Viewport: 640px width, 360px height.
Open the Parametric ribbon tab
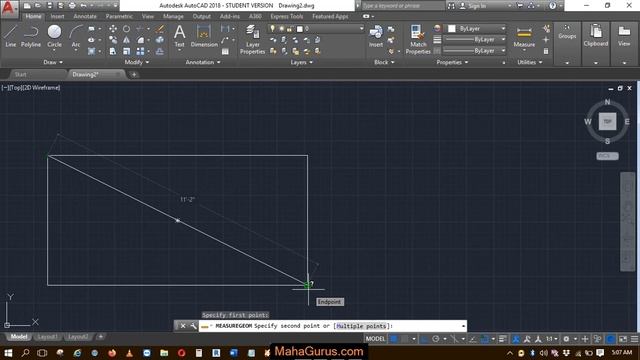click(119, 16)
